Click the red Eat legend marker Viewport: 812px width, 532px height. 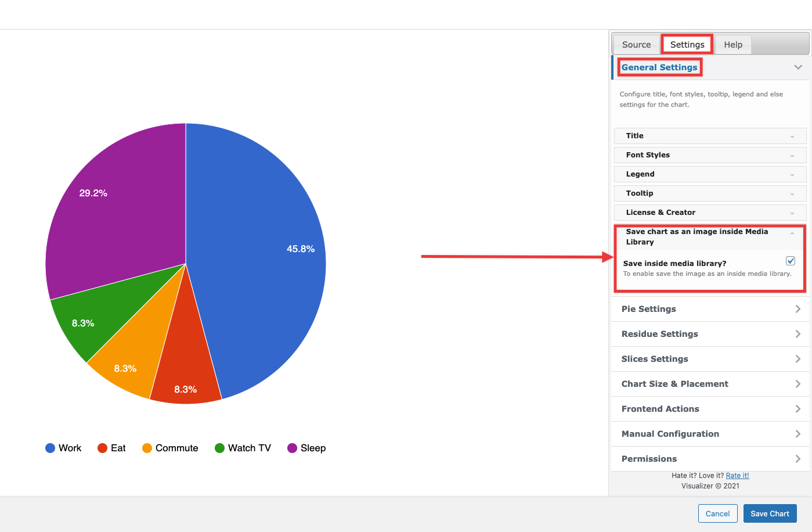[x=102, y=448]
